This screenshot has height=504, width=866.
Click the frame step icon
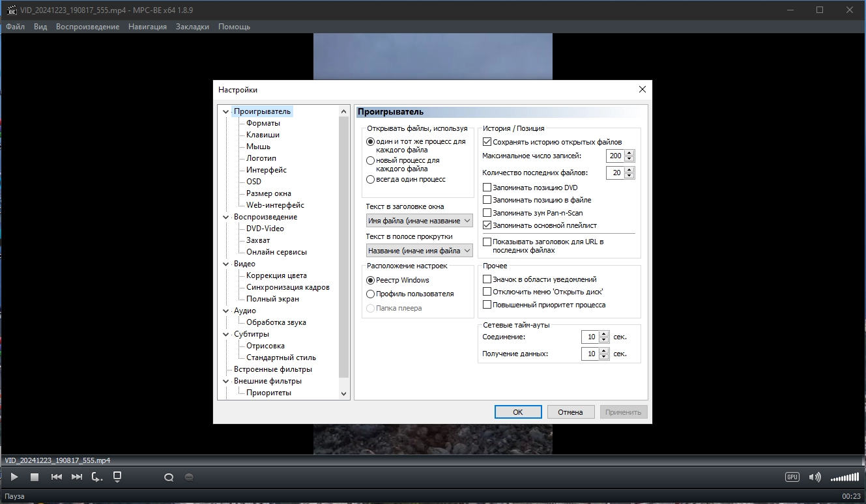pos(97,477)
